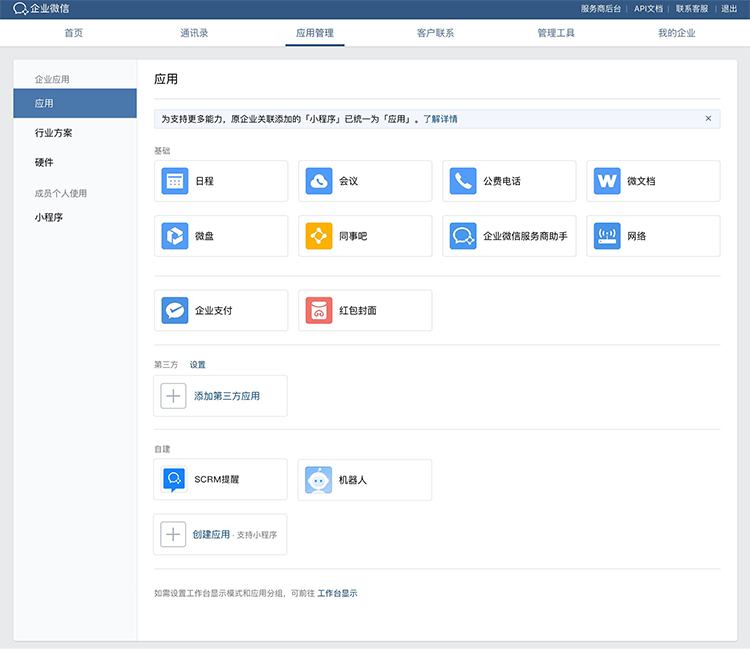Click the 会议 cloud meeting icon
This screenshot has height=650, width=750.
point(319,181)
